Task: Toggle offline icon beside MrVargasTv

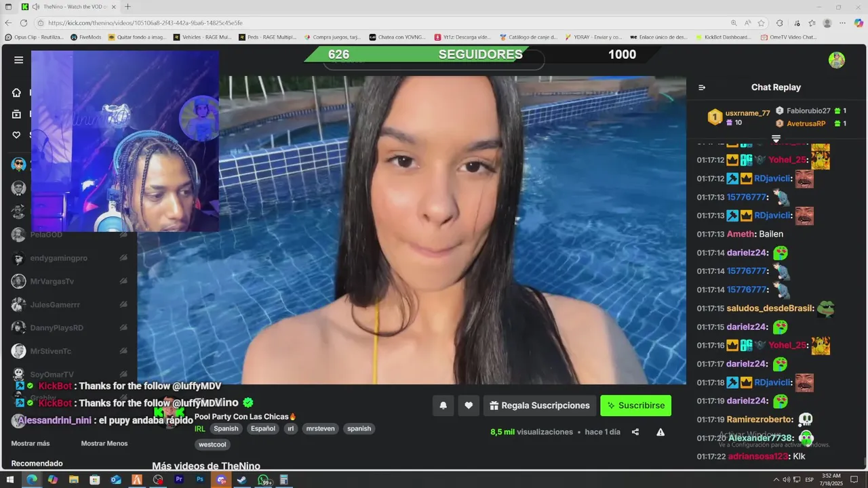Action: coord(123,281)
